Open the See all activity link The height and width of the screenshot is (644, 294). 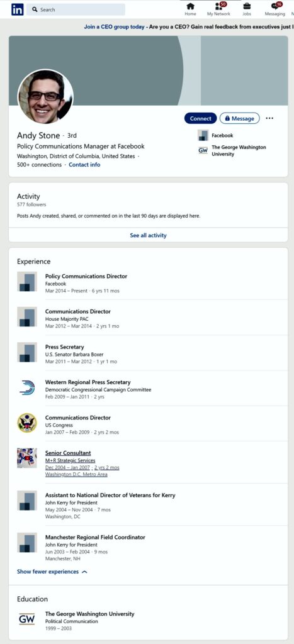click(x=148, y=235)
